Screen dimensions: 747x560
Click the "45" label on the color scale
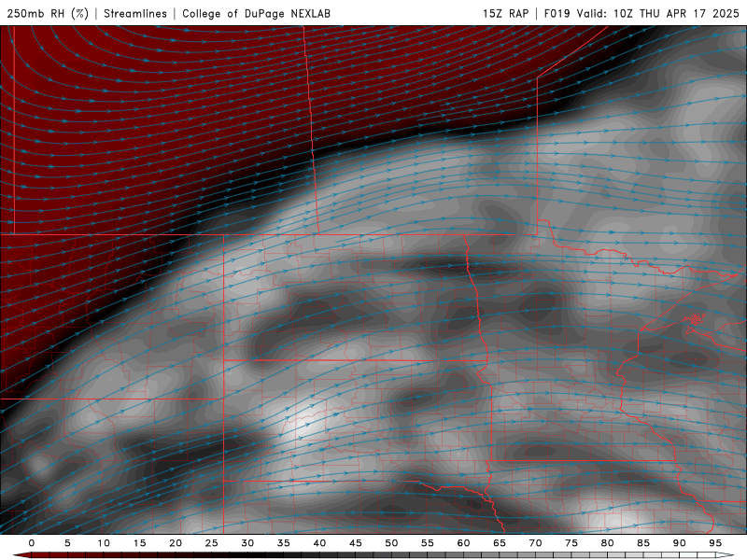[356, 543]
